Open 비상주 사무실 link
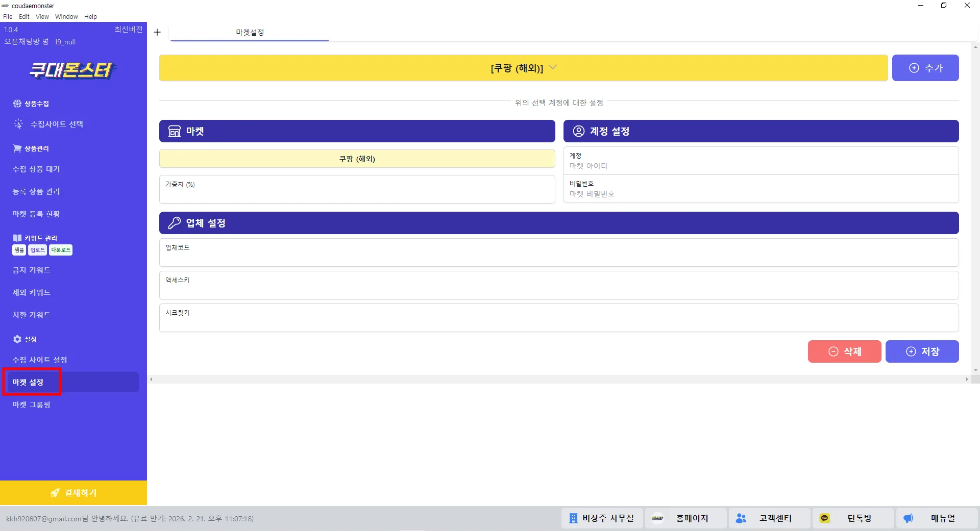This screenshot has height=531, width=980. 602,518
